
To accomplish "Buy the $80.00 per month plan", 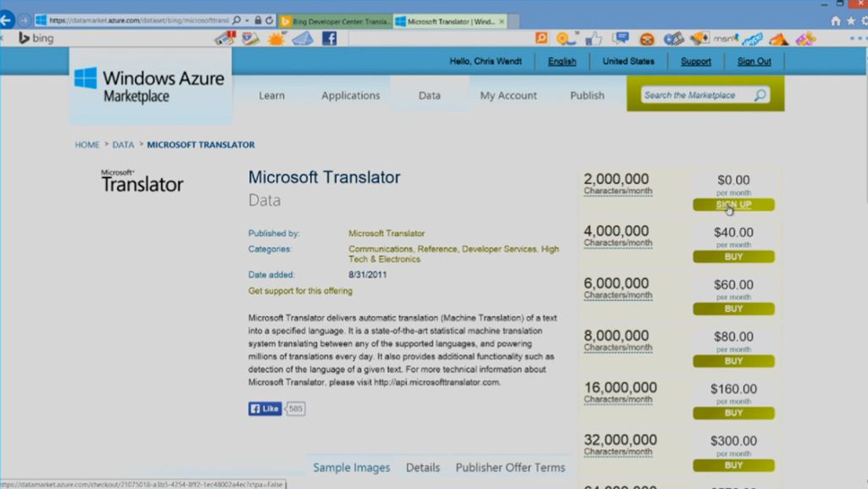I will [x=733, y=361].
